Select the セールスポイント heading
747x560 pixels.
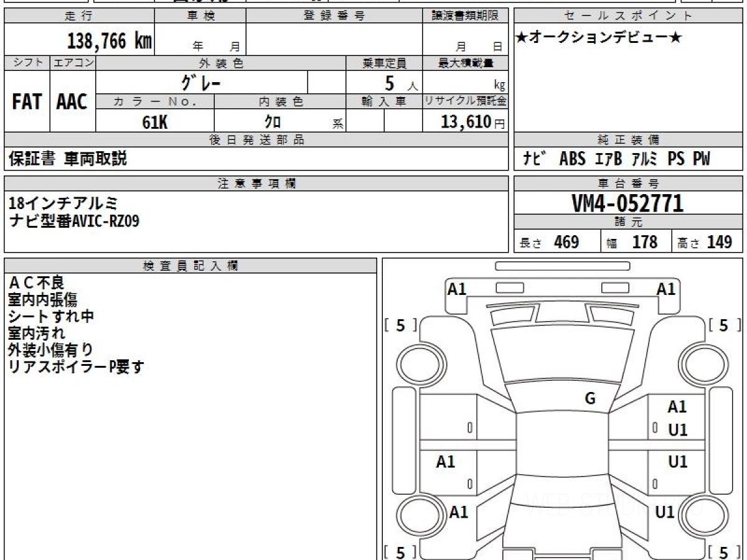pos(629,16)
